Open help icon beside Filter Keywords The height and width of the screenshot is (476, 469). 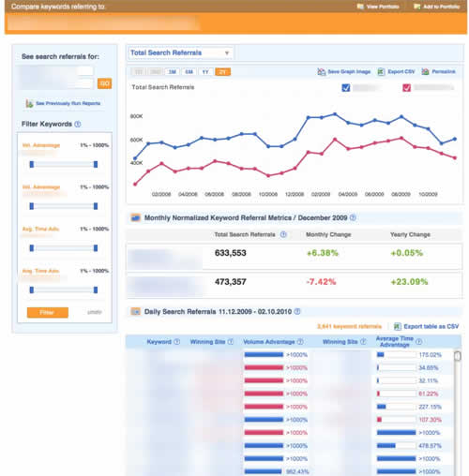pos(78,124)
